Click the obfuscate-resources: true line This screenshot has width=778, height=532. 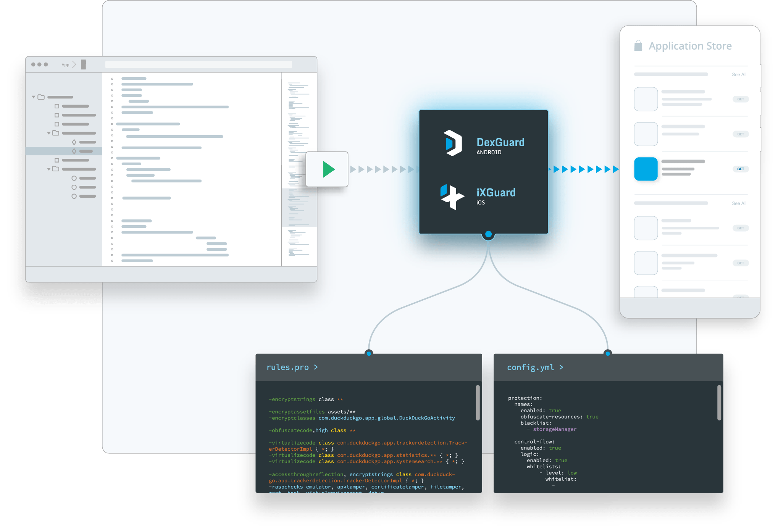pyautogui.click(x=559, y=417)
